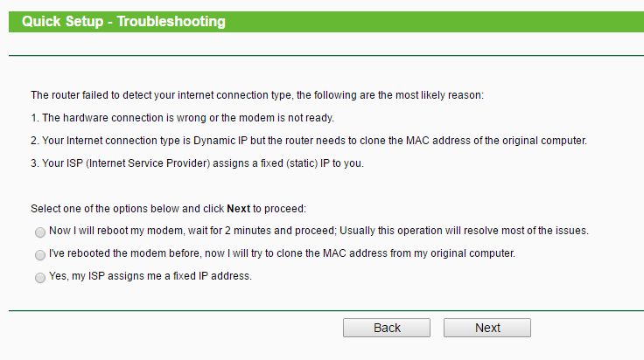Select the reboot my modem radio button
Viewport: 644px width, 360px height.
click(40, 232)
